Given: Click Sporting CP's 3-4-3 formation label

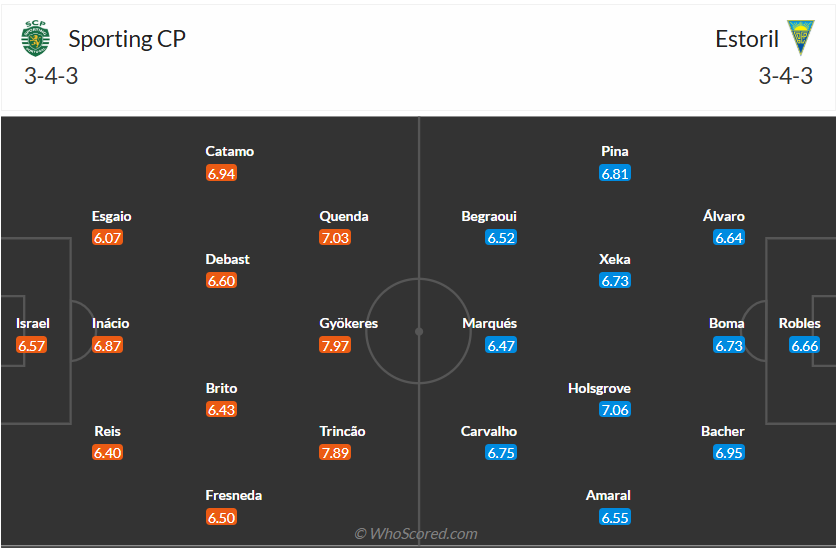Looking at the screenshot, I should click(x=51, y=76).
